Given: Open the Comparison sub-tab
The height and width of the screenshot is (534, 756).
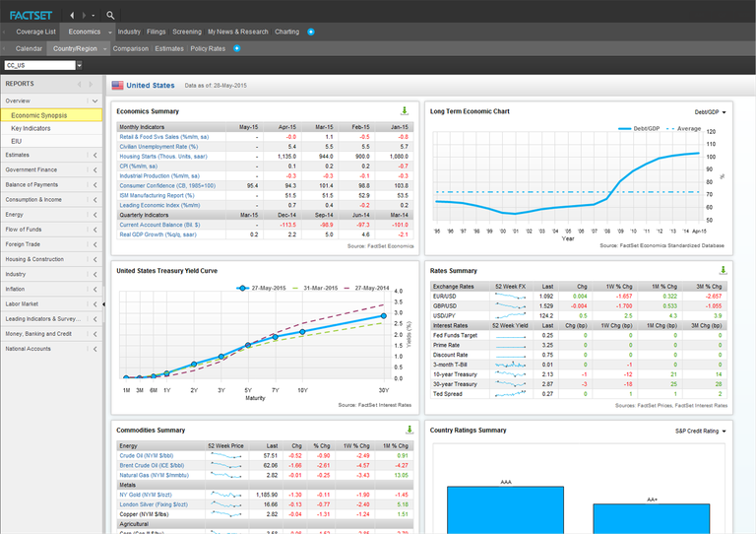Looking at the screenshot, I should (x=130, y=48).
